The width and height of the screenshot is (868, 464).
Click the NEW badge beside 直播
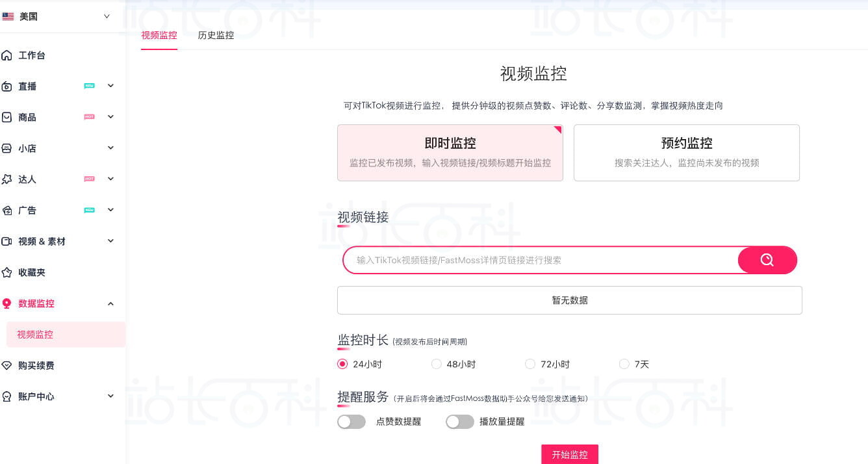coord(89,86)
